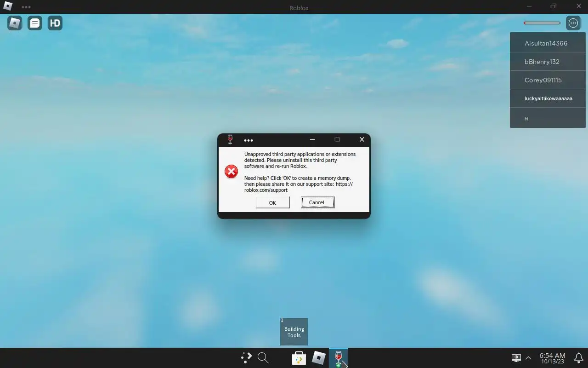Close the error dialog with X
Image resolution: width=588 pixels, height=368 pixels.
[x=362, y=139]
